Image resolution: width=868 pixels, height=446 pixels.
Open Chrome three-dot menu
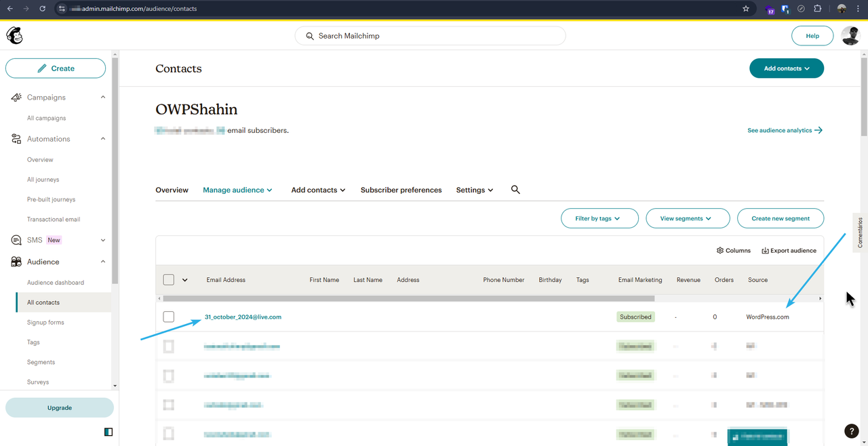click(x=859, y=9)
